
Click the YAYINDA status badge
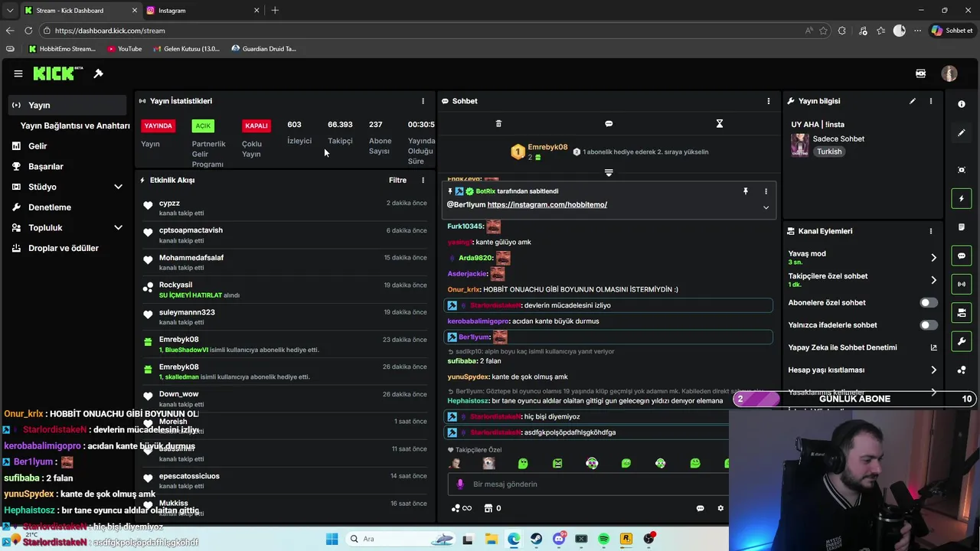[158, 126]
